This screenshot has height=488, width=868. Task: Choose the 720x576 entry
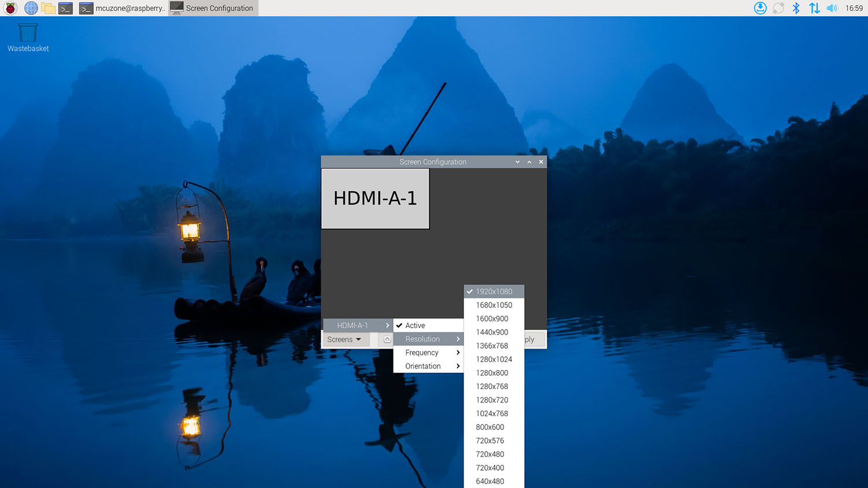pos(494,441)
